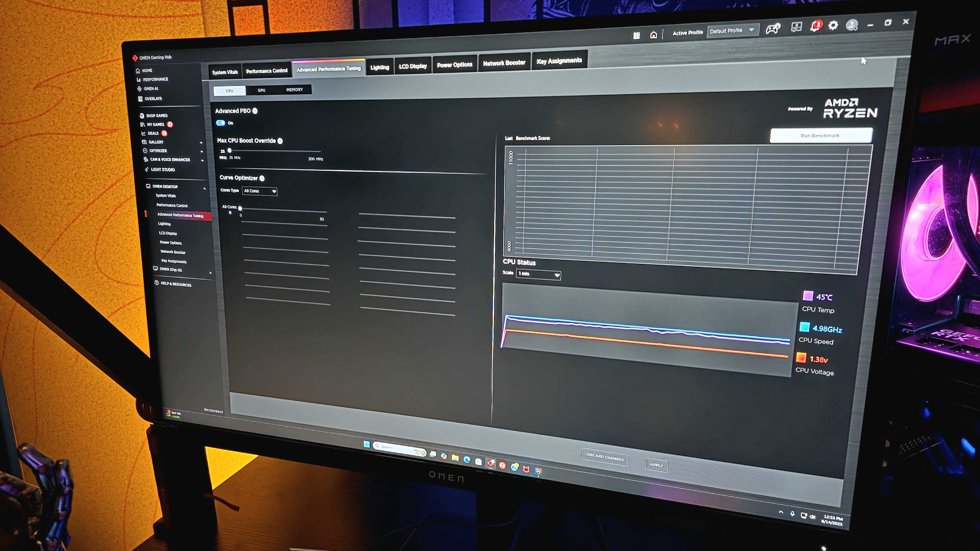The image size is (980, 551).
Task: Open the Cores Type All Cores dropdown
Action: click(x=260, y=191)
